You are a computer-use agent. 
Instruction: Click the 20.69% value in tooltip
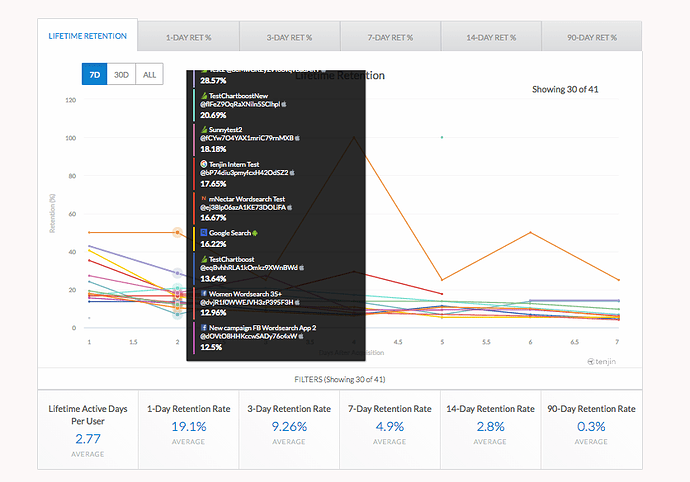coord(213,115)
